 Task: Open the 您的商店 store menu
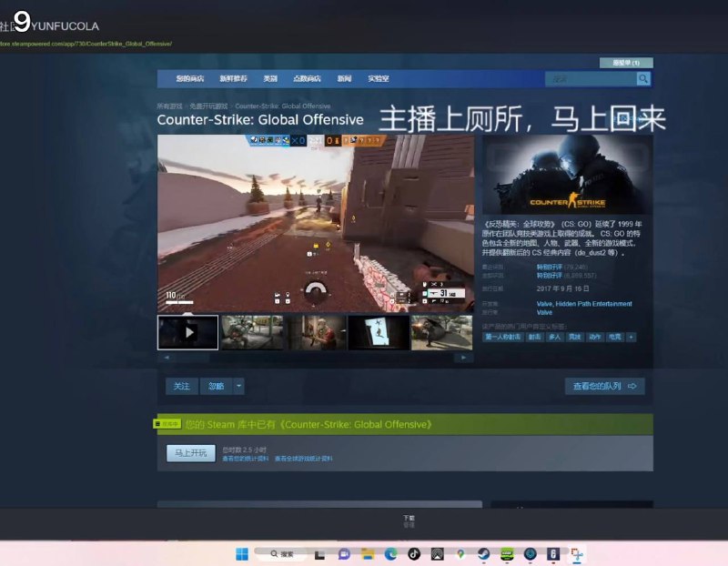[190, 78]
